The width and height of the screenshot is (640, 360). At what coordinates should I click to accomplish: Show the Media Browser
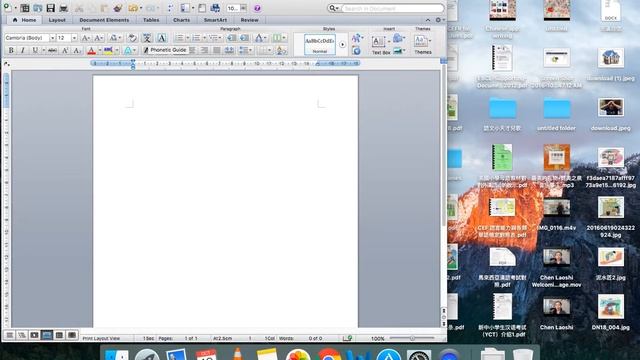click(215, 8)
